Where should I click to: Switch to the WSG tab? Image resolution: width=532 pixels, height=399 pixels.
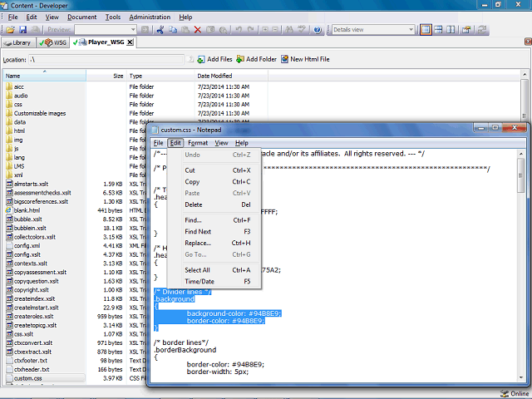pyautogui.click(x=53, y=42)
